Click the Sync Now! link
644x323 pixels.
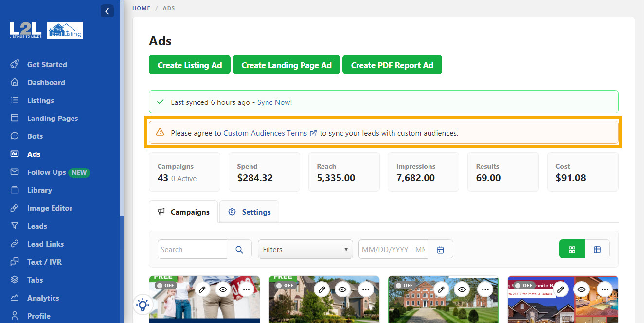(x=275, y=102)
